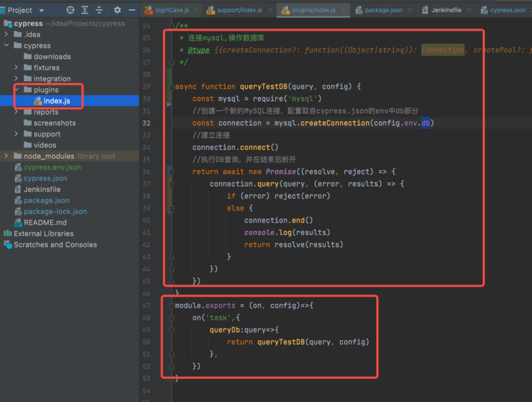The width and height of the screenshot is (532, 402).
Task: Click the Collapse All icon in Project panel
Action: click(x=99, y=10)
